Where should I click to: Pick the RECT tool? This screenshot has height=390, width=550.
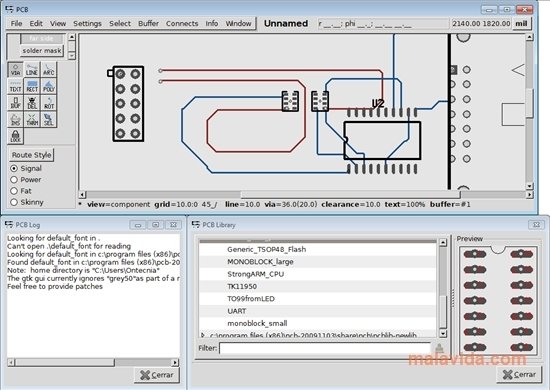[x=32, y=86]
